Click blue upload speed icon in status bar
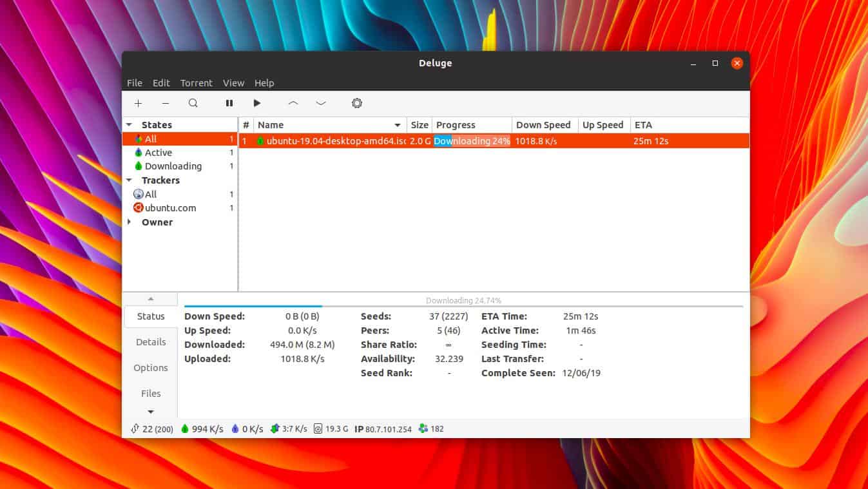Image resolution: width=868 pixels, height=489 pixels. 235,429
